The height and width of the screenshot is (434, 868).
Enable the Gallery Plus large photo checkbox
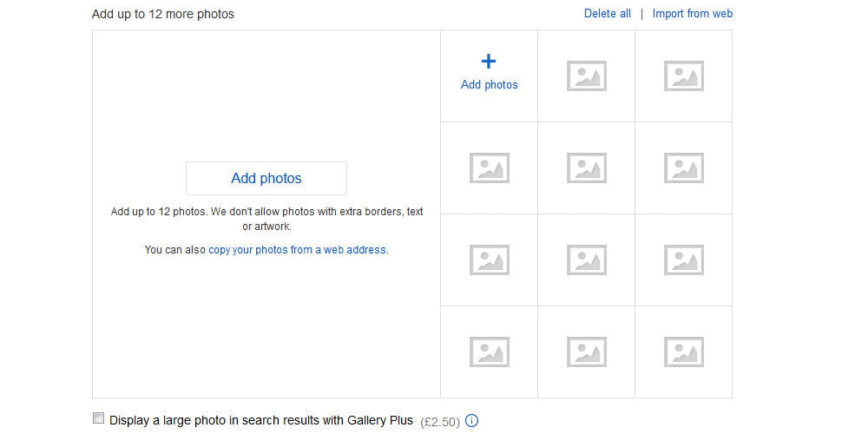(x=98, y=418)
